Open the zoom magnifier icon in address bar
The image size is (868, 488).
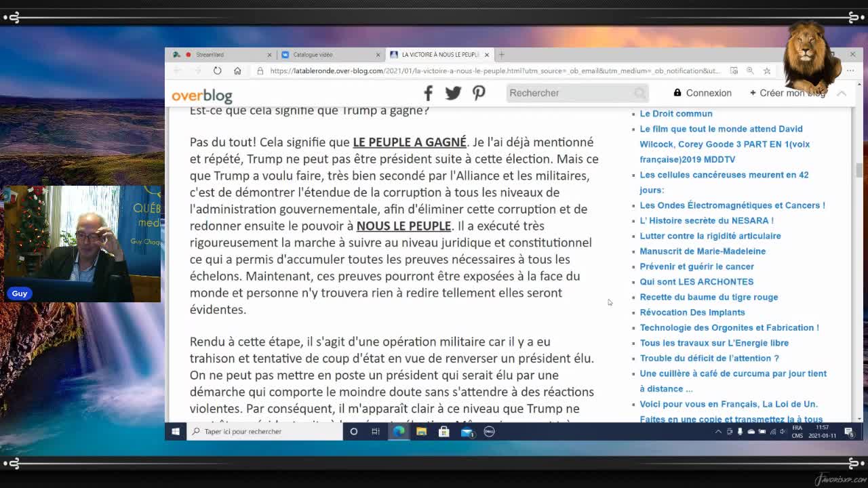750,70
